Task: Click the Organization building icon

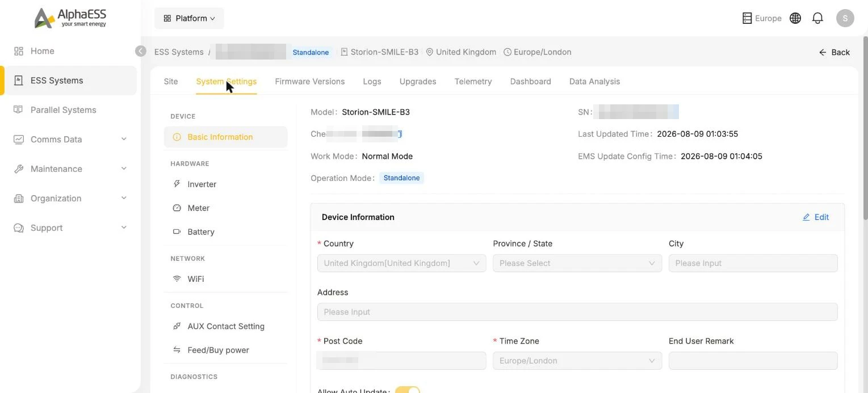Action: click(19, 198)
